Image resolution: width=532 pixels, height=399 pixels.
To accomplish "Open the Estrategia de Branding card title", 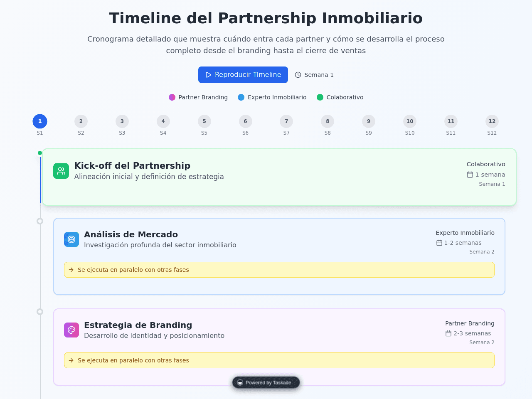I will click(x=138, y=325).
